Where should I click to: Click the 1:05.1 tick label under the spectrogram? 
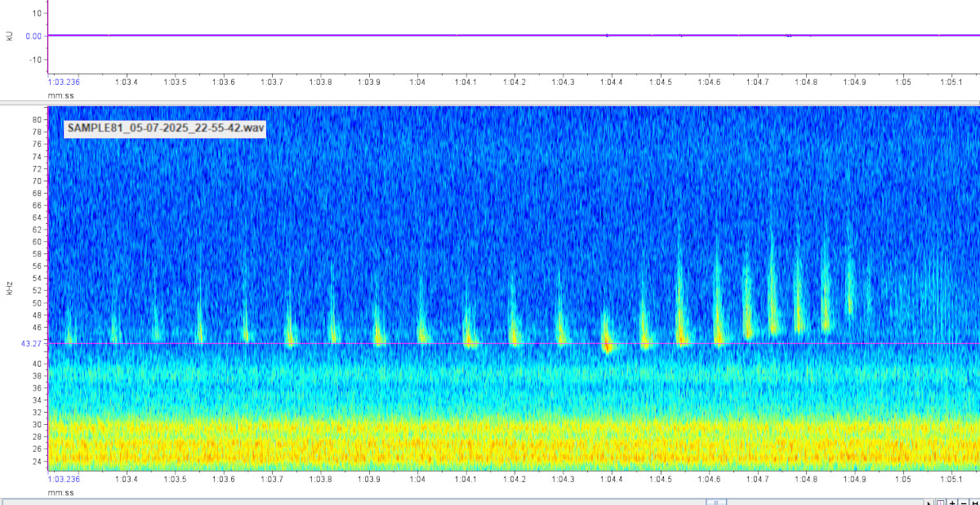951,480
